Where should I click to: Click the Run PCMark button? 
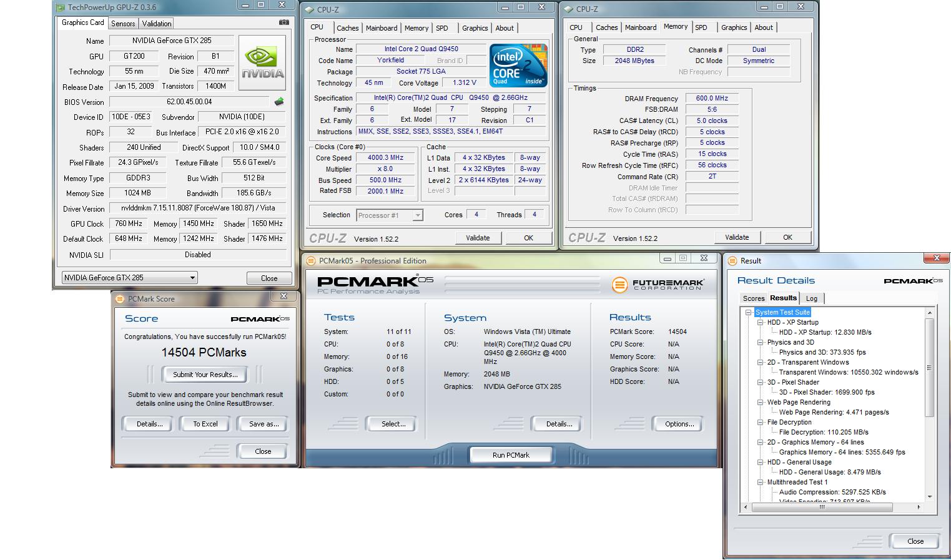(511, 455)
